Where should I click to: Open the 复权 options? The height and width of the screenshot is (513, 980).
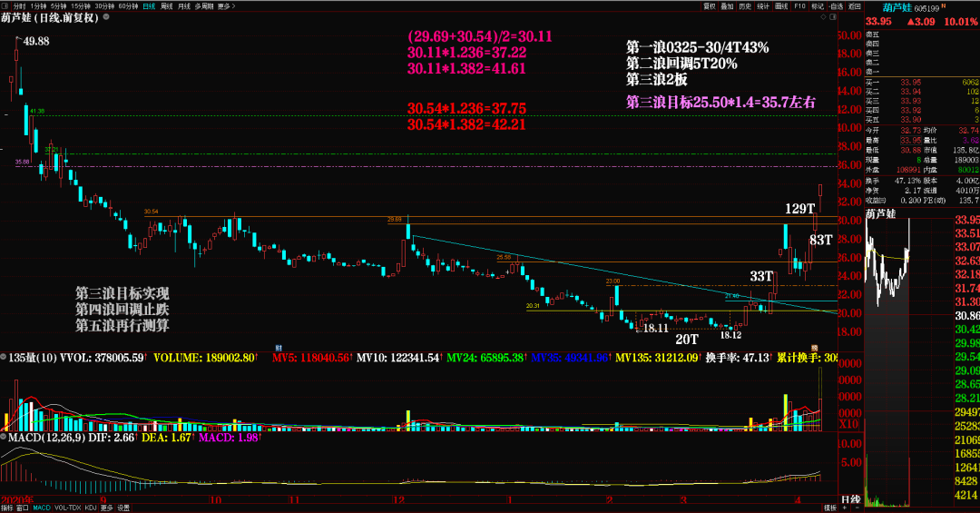pyautogui.click(x=709, y=6)
